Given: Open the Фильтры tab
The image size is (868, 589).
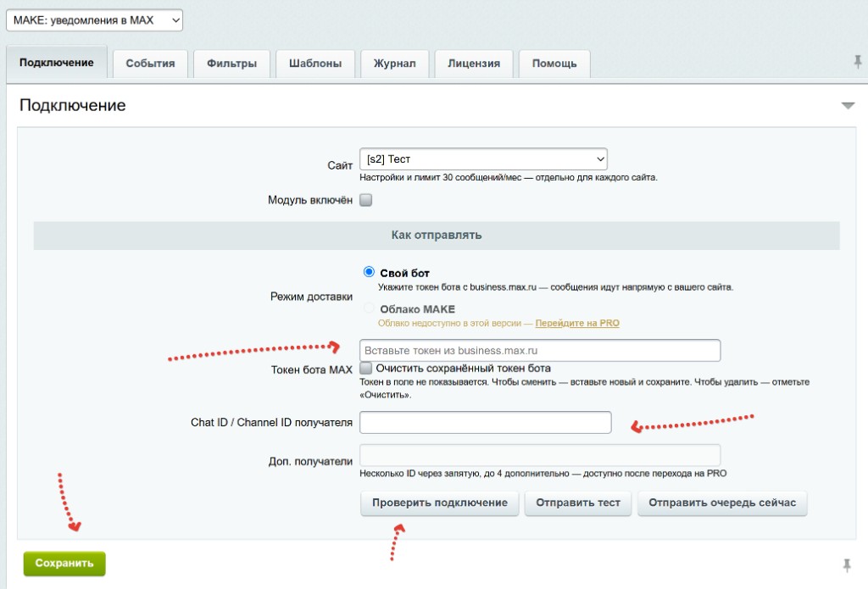Looking at the screenshot, I should tap(231, 64).
